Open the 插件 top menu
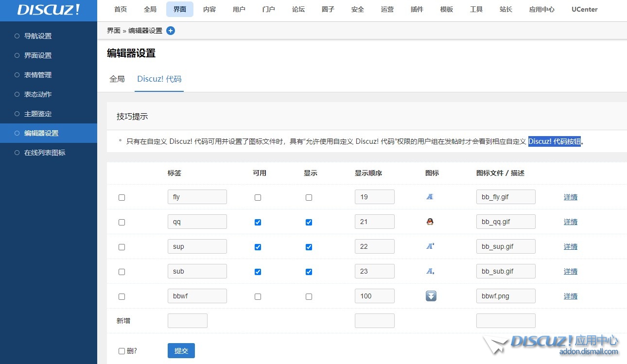The height and width of the screenshot is (364, 627). (x=417, y=9)
